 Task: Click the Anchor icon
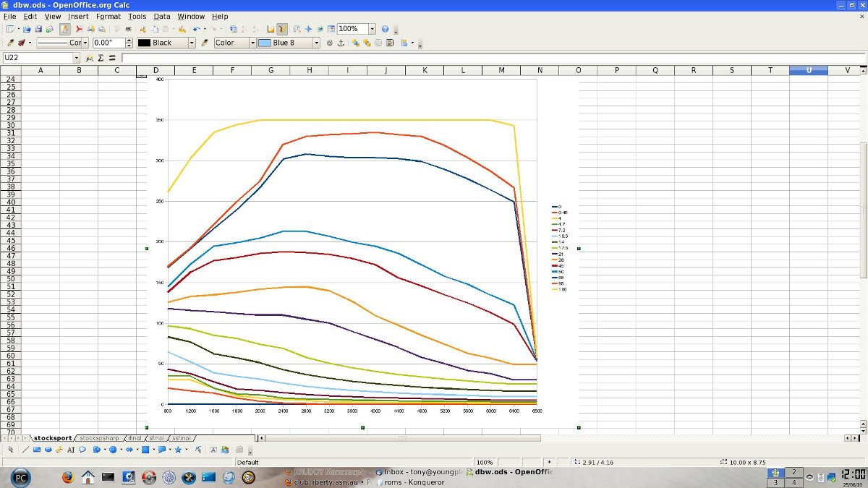click(x=341, y=43)
